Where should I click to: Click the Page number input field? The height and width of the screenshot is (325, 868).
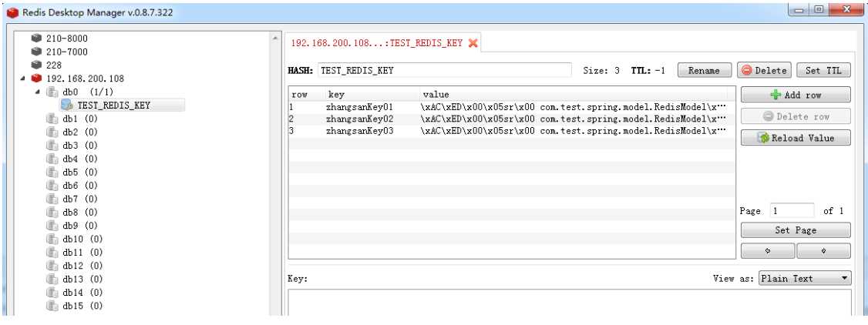click(792, 210)
